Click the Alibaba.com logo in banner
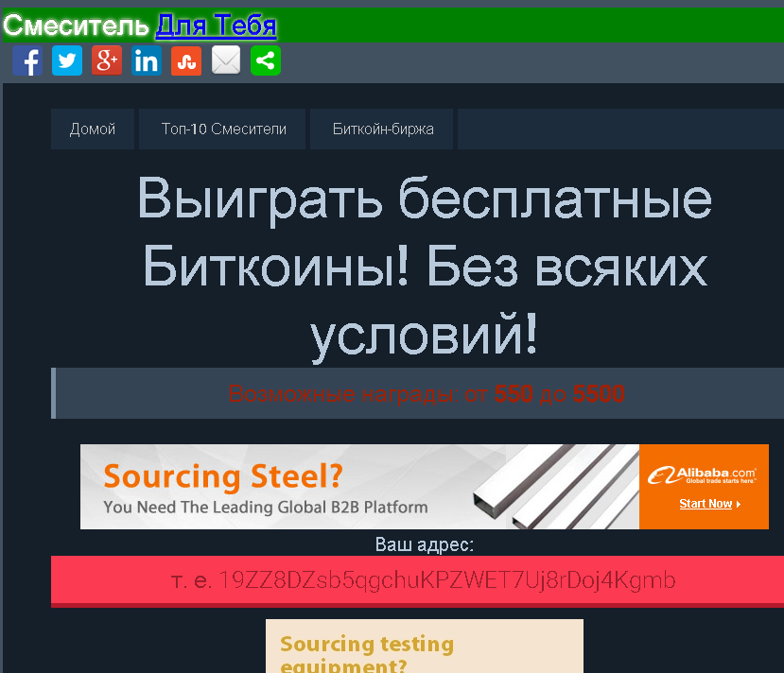Screen dimensions: 784x673 (x=703, y=475)
